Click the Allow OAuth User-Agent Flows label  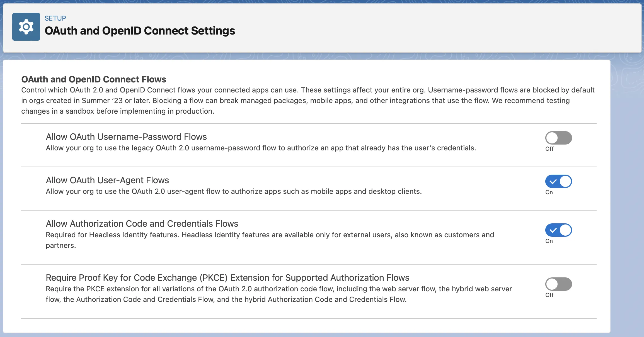107,180
